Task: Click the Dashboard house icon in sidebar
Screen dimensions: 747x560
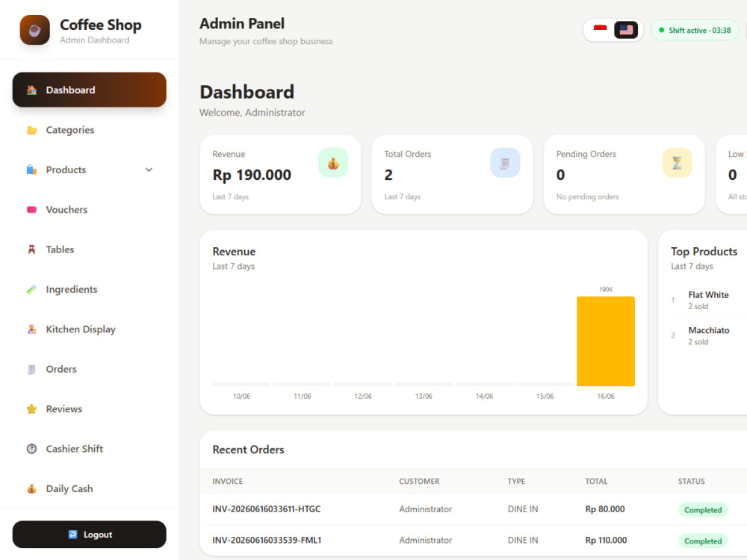Action: [x=31, y=90]
